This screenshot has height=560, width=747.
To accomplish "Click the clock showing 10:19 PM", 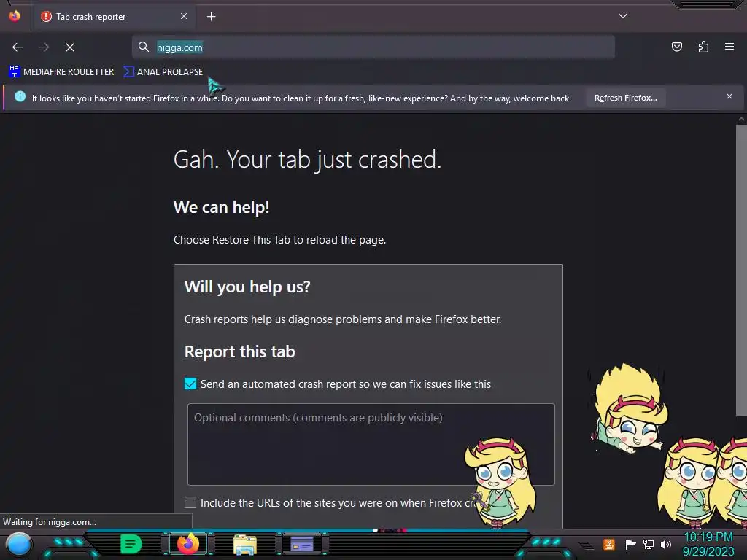I will click(x=708, y=537).
